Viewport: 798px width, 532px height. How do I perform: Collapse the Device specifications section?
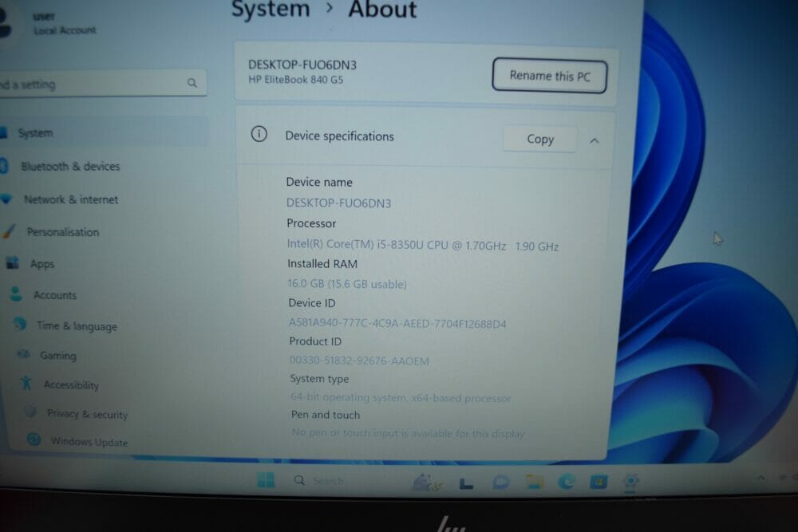(x=594, y=141)
